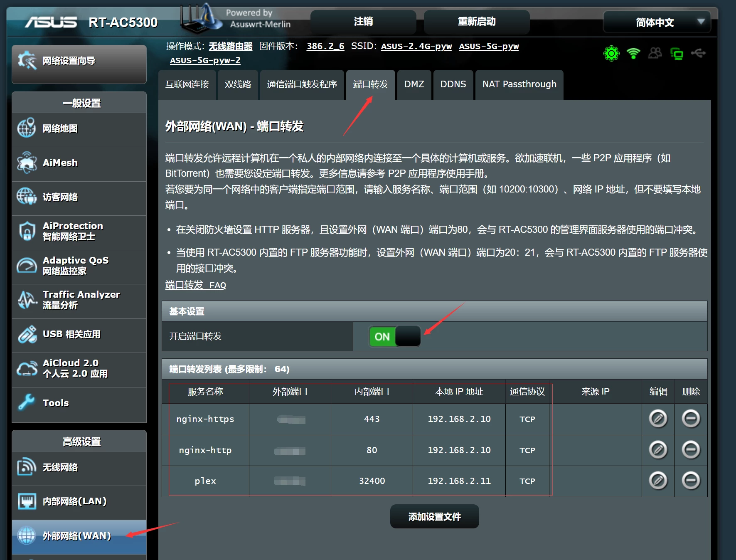Click the guest users status icon
This screenshot has width=736, height=560.
click(655, 53)
